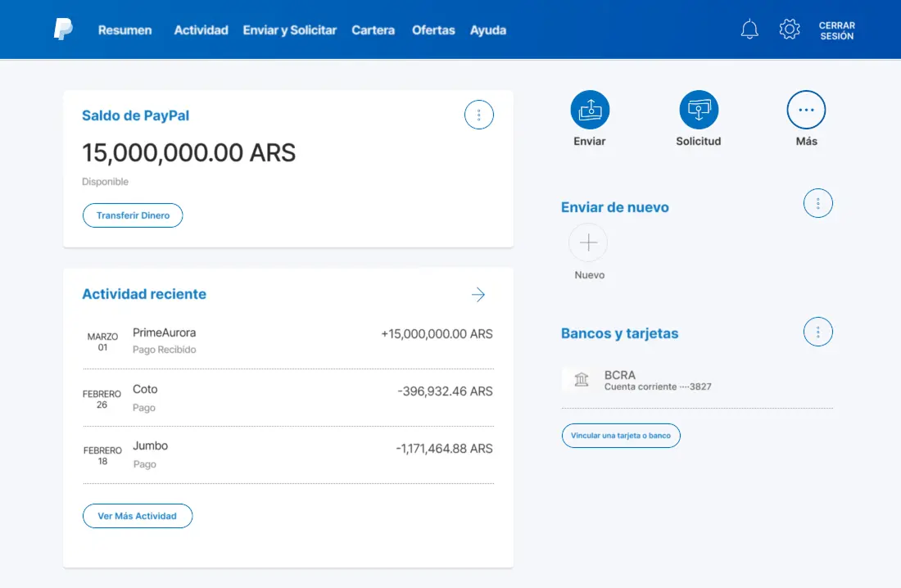Viewport: 901px width, 588px height.
Task: Click Vincular una tarjeta o banco
Action: (620, 436)
